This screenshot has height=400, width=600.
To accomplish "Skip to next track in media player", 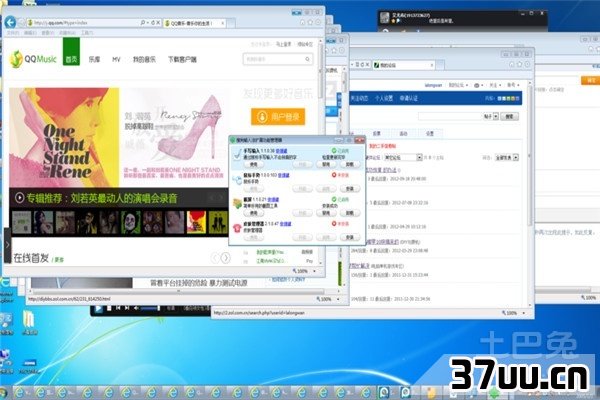I will click(x=127, y=308).
